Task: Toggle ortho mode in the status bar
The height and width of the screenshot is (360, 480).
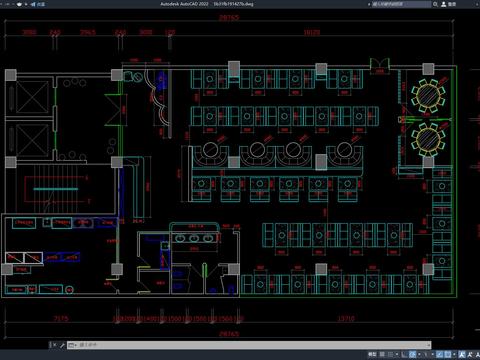Action: click(404, 354)
